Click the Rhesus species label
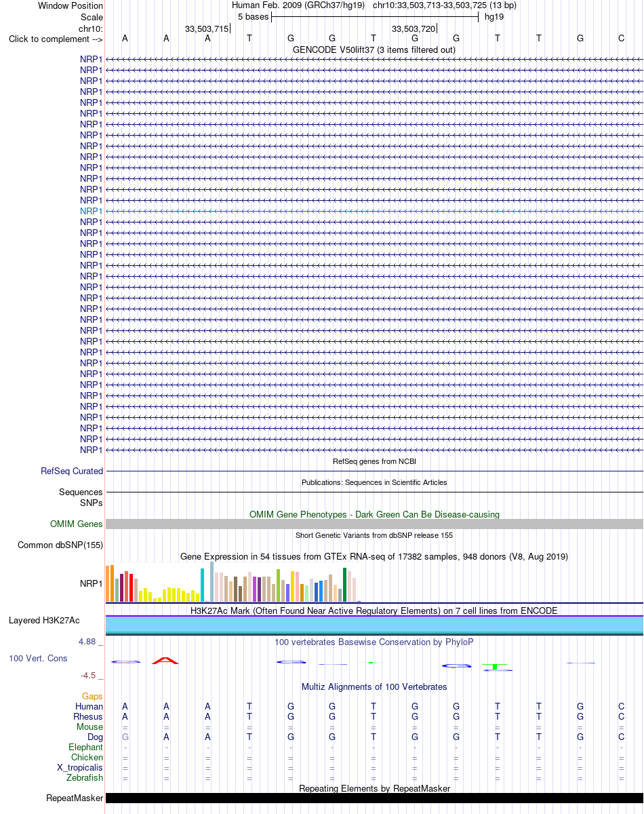This screenshot has height=814, width=644. click(x=88, y=716)
